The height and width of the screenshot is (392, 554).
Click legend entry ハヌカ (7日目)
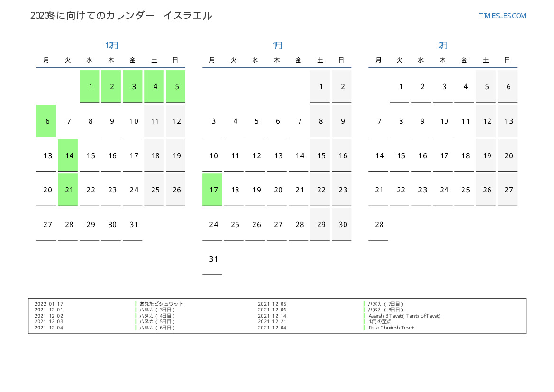click(386, 304)
